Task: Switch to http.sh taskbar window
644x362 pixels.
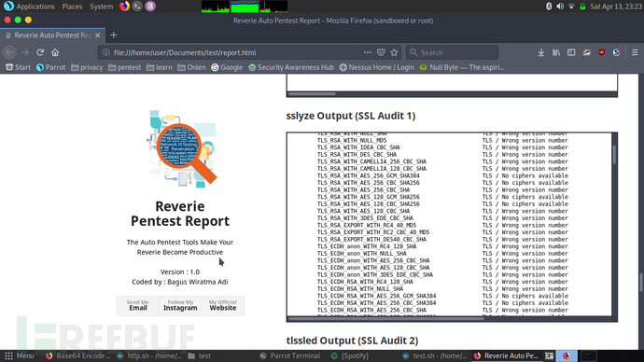Action: 149,355
